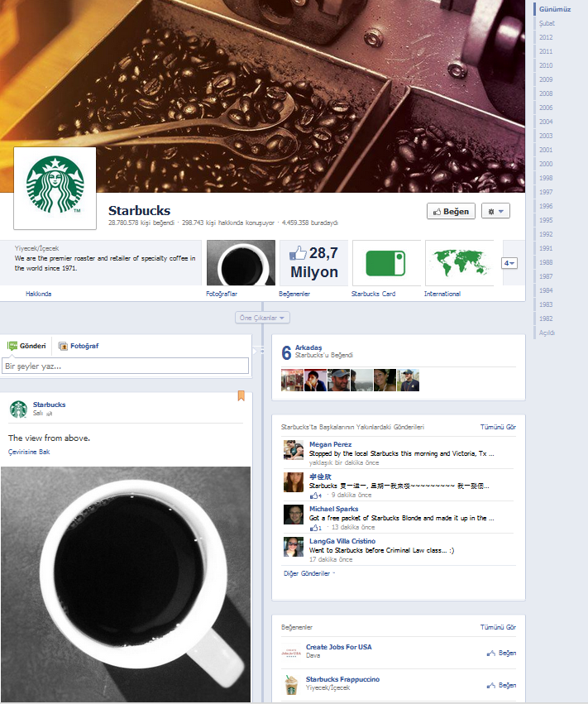Click the first friend thumbnail photo

292,380
